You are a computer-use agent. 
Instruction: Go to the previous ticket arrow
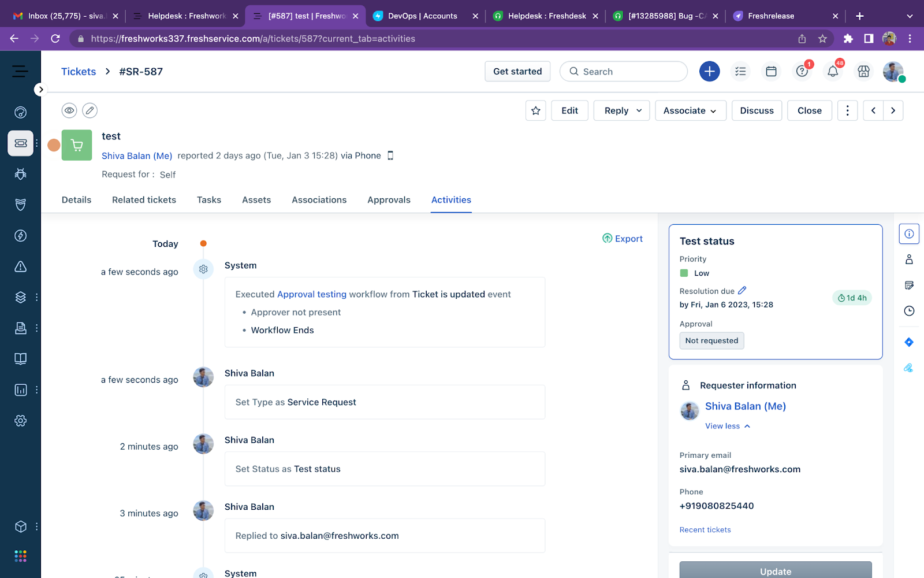click(873, 110)
